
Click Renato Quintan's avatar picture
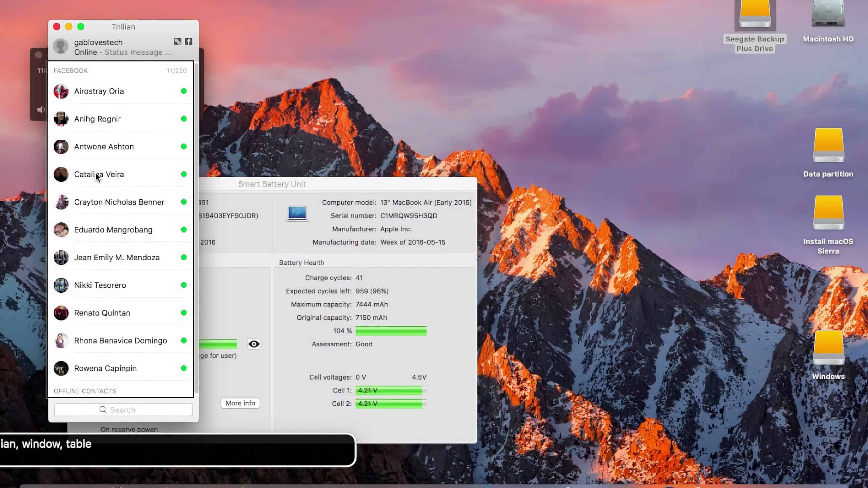click(61, 313)
